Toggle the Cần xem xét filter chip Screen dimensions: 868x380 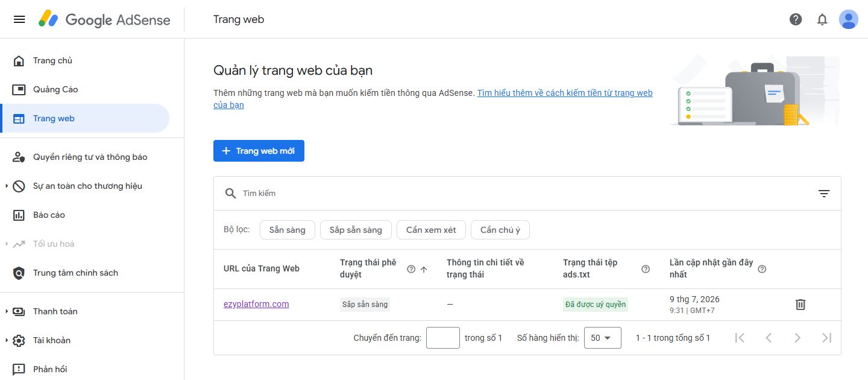pos(431,230)
